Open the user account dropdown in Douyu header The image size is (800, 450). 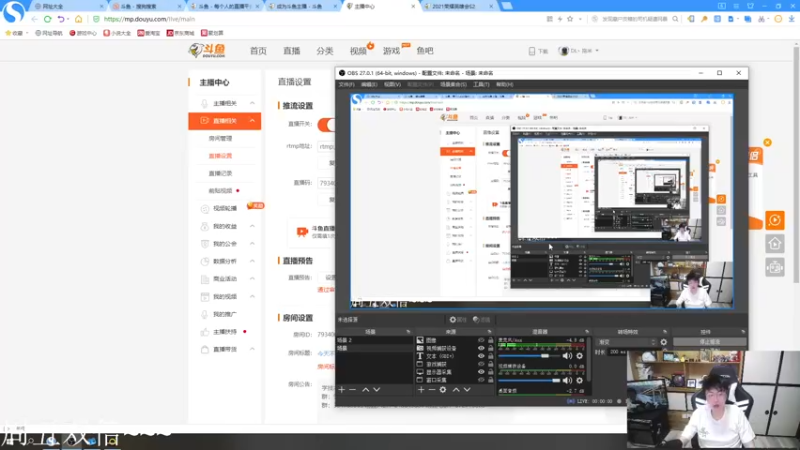pyautogui.click(x=597, y=51)
